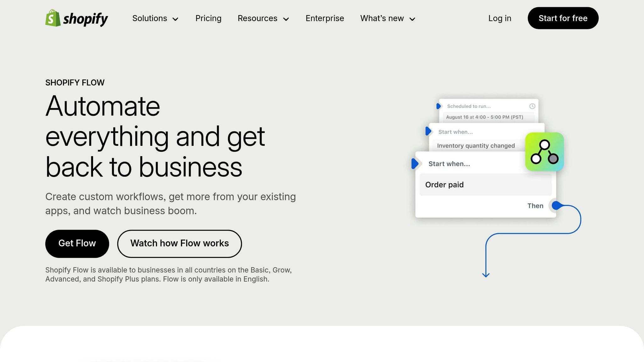The image size is (644, 362).
Task: Click blue trigger arrow on Inventory card
Action: click(x=428, y=131)
